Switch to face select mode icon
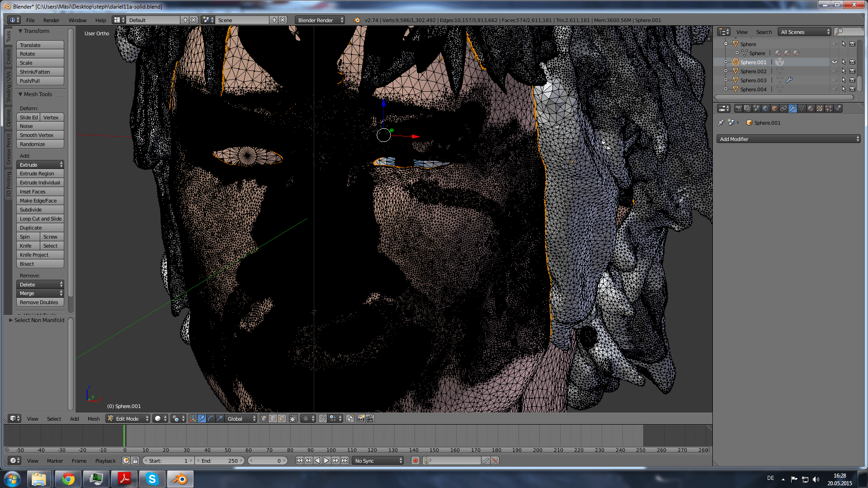This screenshot has height=488, width=868. (x=282, y=418)
